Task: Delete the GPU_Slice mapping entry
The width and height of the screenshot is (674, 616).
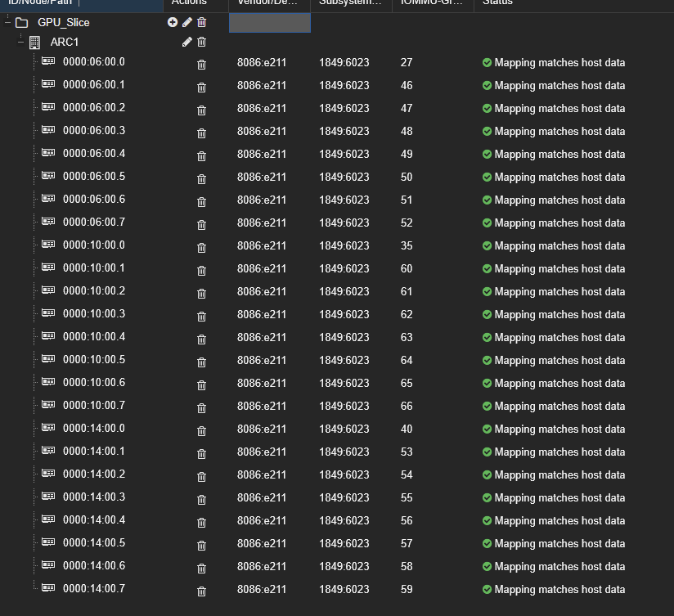Action: tap(202, 22)
